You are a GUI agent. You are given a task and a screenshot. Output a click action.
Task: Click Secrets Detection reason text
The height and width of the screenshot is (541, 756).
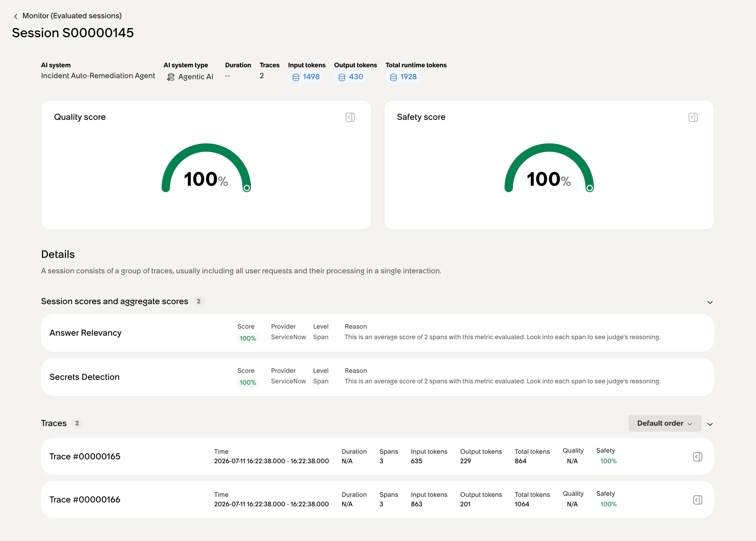click(x=502, y=381)
